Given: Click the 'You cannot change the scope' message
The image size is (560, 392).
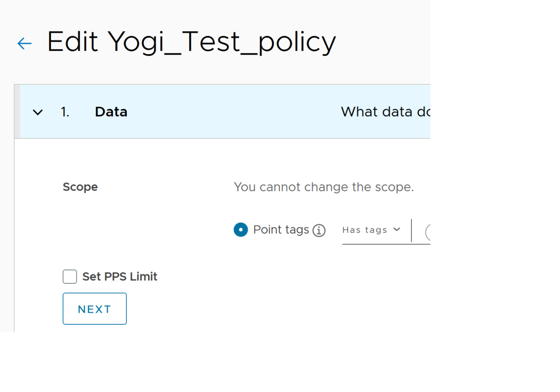Looking at the screenshot, I should (324, 187).
